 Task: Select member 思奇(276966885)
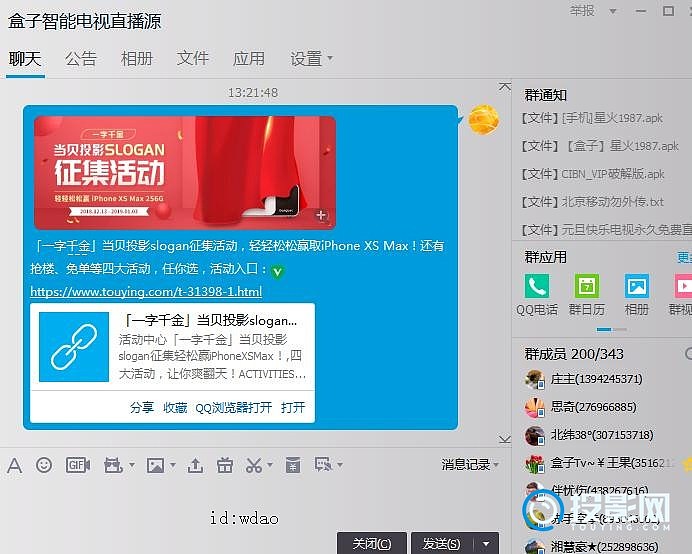[594, 407]
